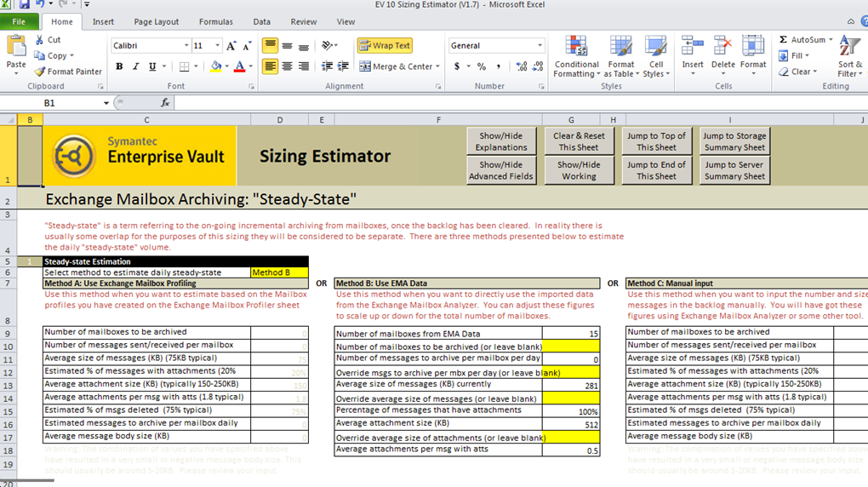Open the Fill Color dropdown arrow
This screenshot has width=868, height=487.
[x=227, y=66]
